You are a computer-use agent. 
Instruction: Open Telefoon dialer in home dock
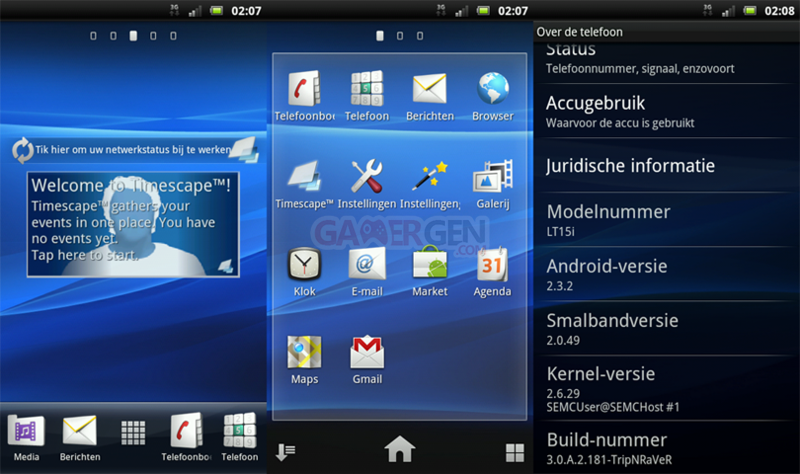pyautogui.click(x=239, y=437)
